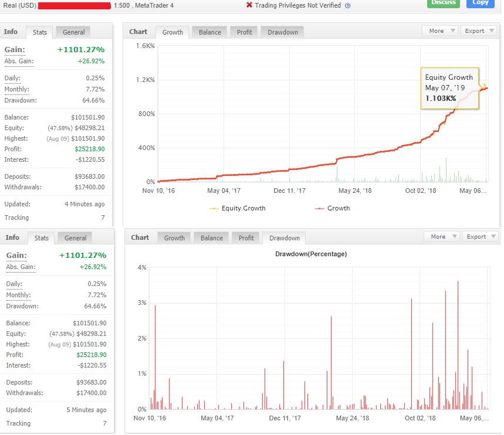Image resolution: width=504 pixels, height=435 pixels.
Task: Select the Profit tab in the upper chart
Action: (x=244, y=32)
